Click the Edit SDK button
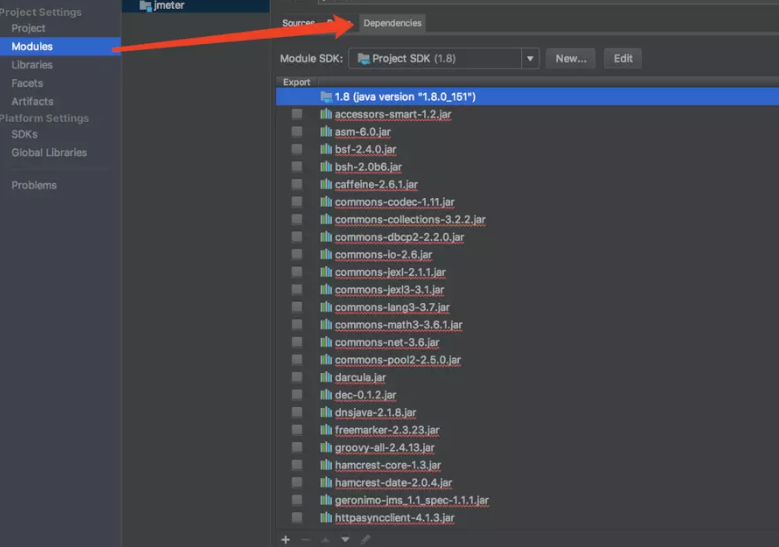The height and width of the screenshot is (547, 779). click(x=623, y=59)
